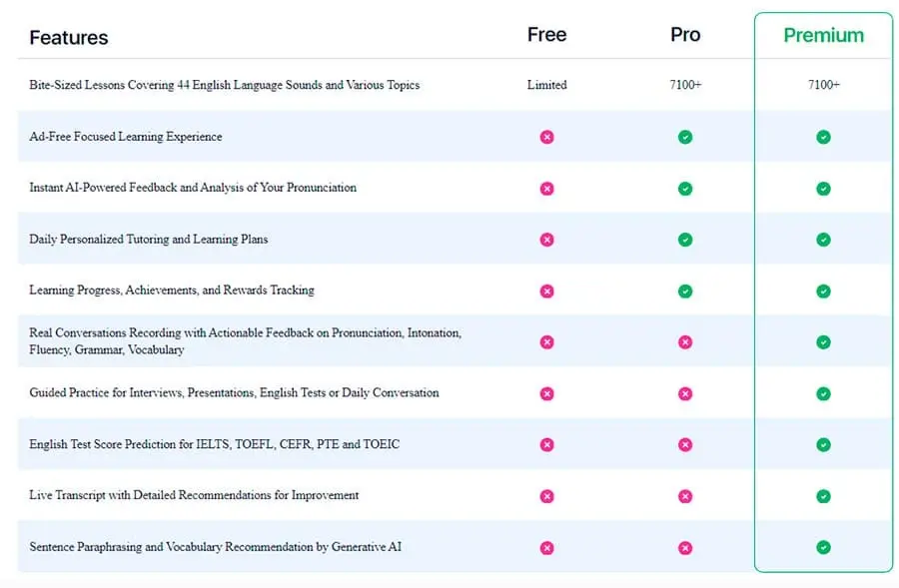Select the green Premium plan header
899x588 pixels.
(823, 36)
